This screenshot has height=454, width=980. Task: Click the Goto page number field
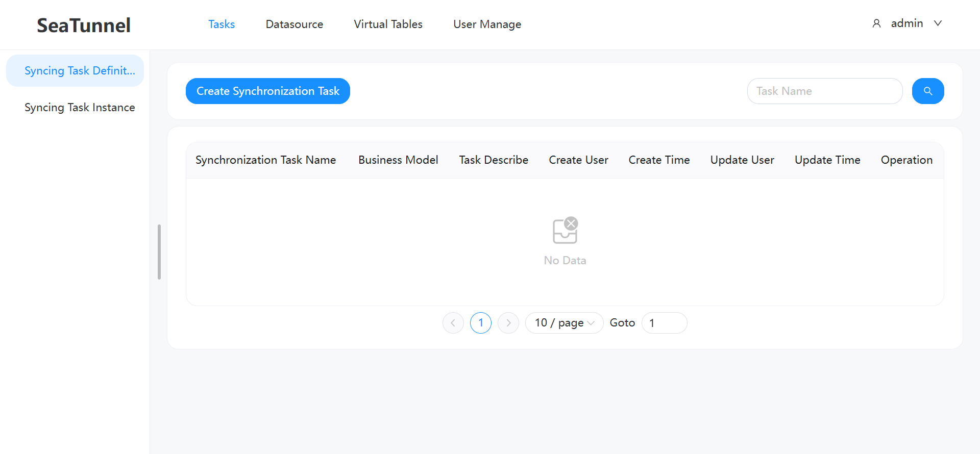[664, 323]
